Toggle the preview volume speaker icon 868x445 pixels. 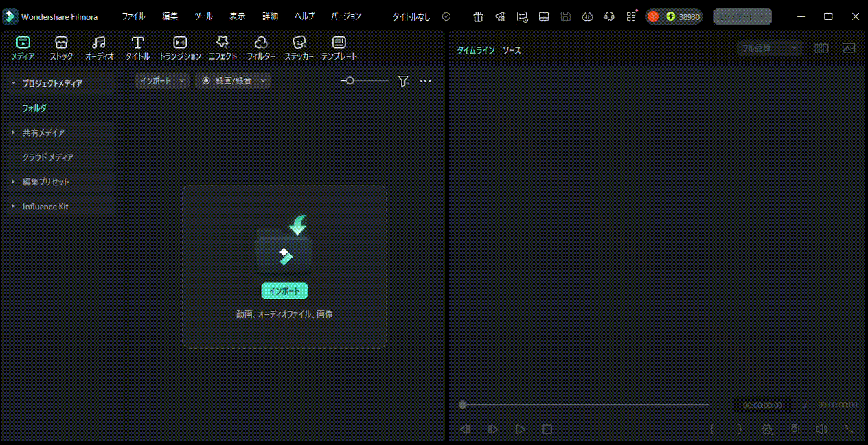[821, 429]
